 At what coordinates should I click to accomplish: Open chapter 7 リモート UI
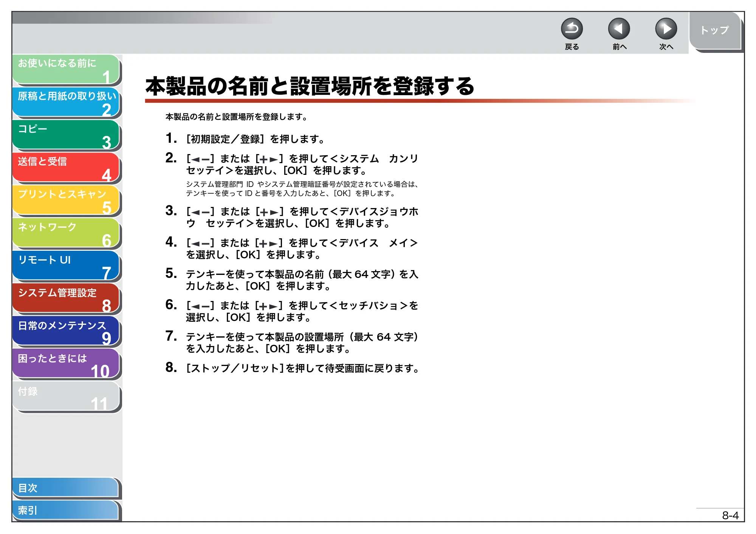pyautogui.click(x=66, y=265)
